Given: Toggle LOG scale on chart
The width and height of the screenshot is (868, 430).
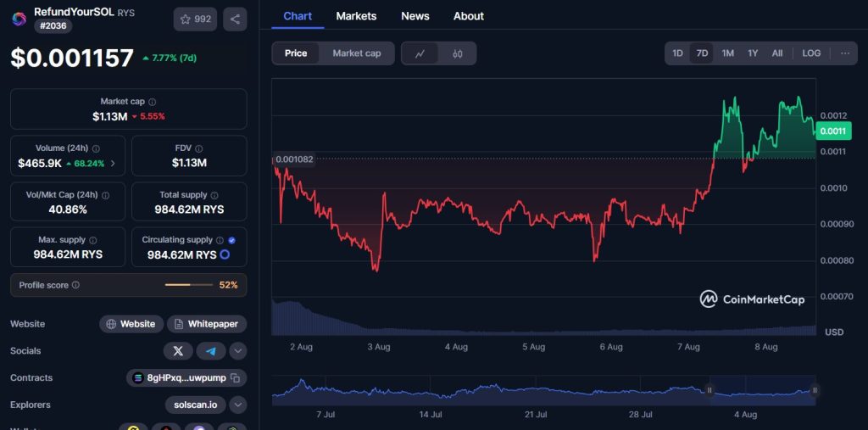Looking at the screenshot, I should 811,53.
